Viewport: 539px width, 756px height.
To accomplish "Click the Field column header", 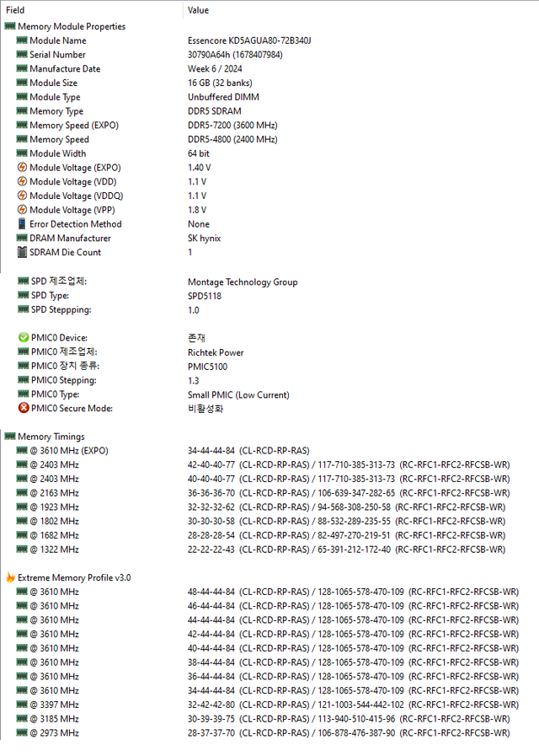I will point(15,10).
